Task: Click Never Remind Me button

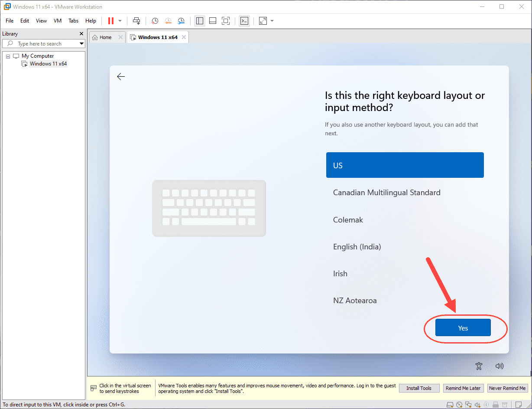Action: pos(507,388)
